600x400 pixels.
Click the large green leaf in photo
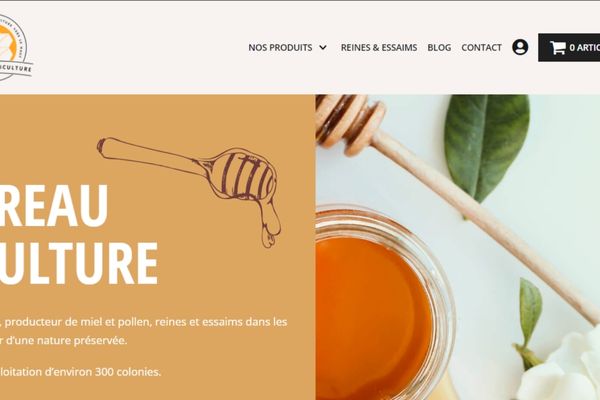(x=487, y=147)
